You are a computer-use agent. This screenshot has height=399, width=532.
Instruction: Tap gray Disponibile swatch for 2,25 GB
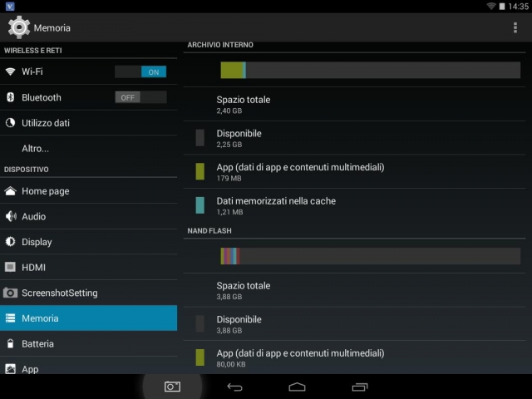(x=200, y=138)
